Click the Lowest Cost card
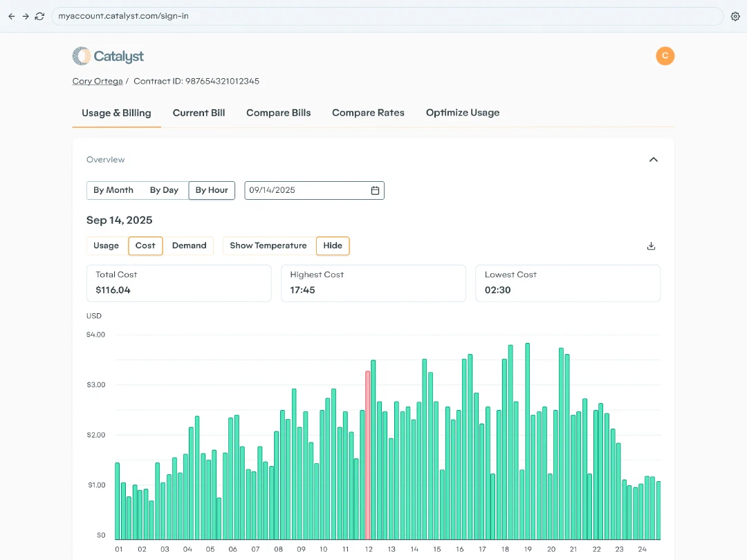 [x=568, y=283]
